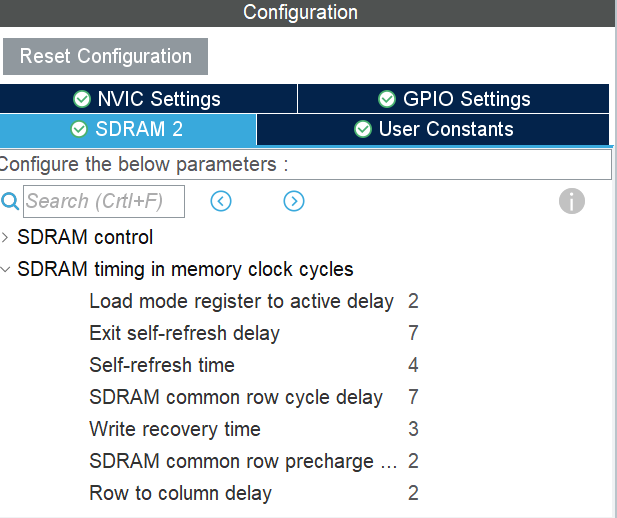
Task: Edit the Exit self-refresh delay value 7
Action: 413,333
